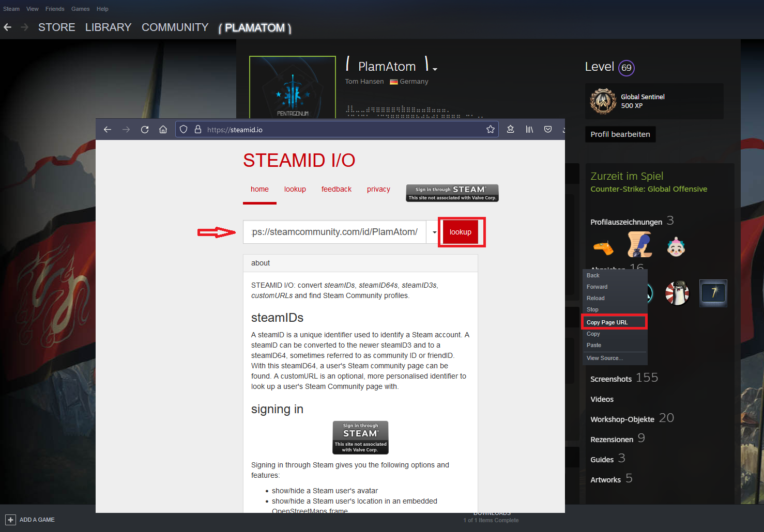Viewport: 764px width, 532px height.
Task: Click the steamcommunity URL lookup input field
Action: [334, 232]
